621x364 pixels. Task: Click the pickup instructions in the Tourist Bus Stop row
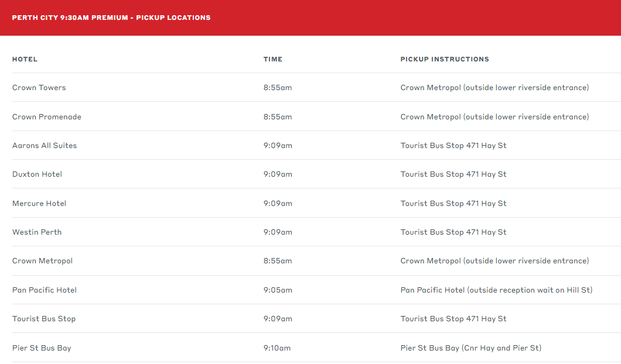453,318
